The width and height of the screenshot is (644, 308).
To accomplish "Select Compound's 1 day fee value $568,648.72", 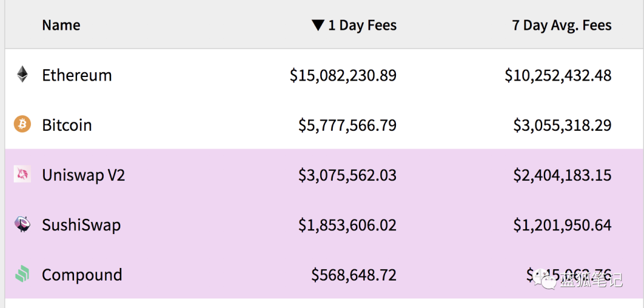I will [354, 275].
